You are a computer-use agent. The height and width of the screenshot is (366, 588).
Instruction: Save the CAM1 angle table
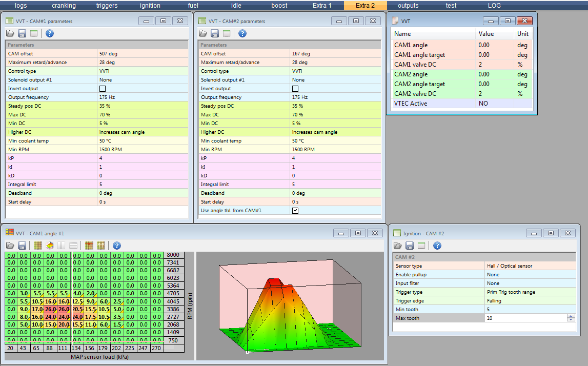click(22, 246)
